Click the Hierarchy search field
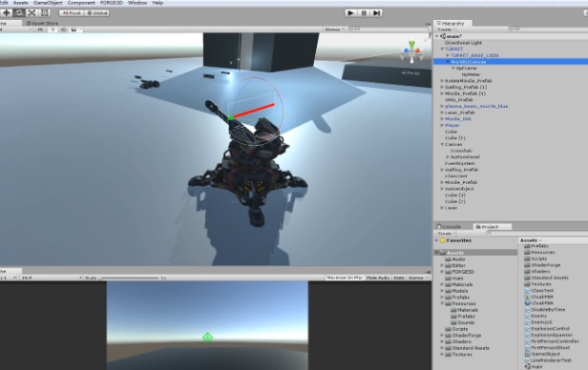The width and height of the screenshot is (588, 370). click(548, 29)
